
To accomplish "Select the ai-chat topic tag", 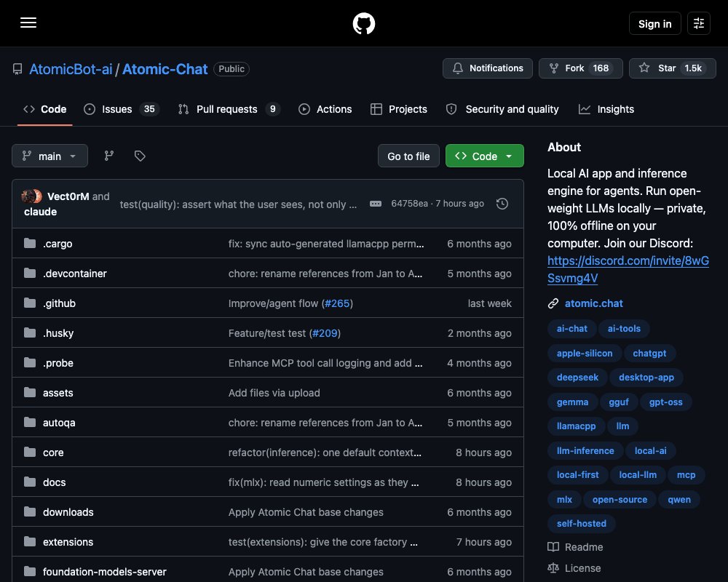I will [572, 329].
